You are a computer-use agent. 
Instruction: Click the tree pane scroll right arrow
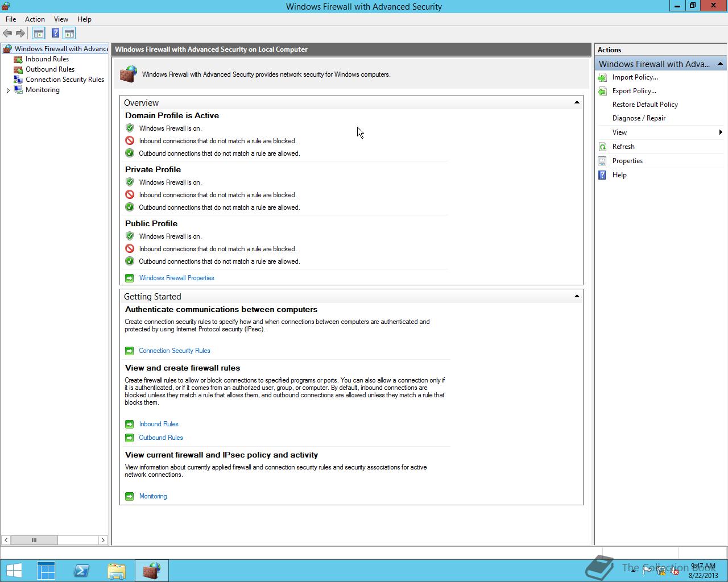pyautogui.click(x=103, y=540)
